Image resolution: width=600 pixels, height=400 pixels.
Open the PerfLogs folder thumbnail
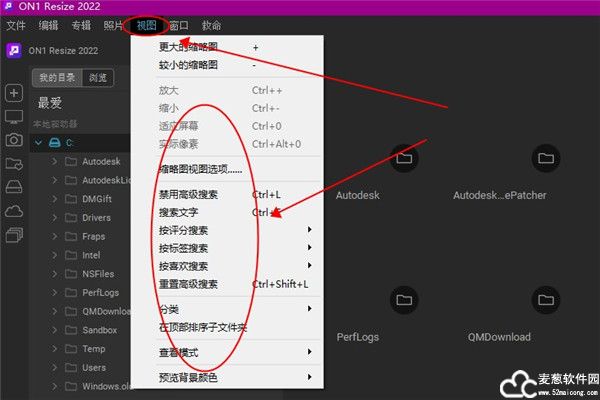[404, 300]
